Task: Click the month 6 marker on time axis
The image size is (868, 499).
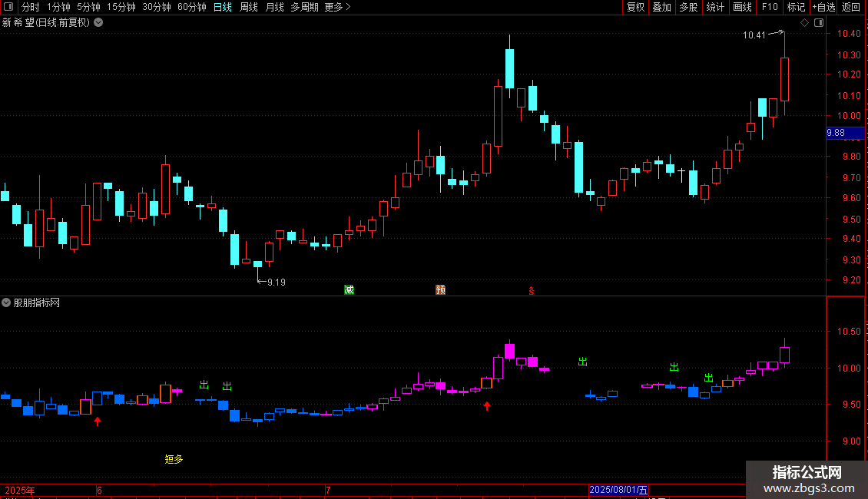Action: tap(99, 490)
